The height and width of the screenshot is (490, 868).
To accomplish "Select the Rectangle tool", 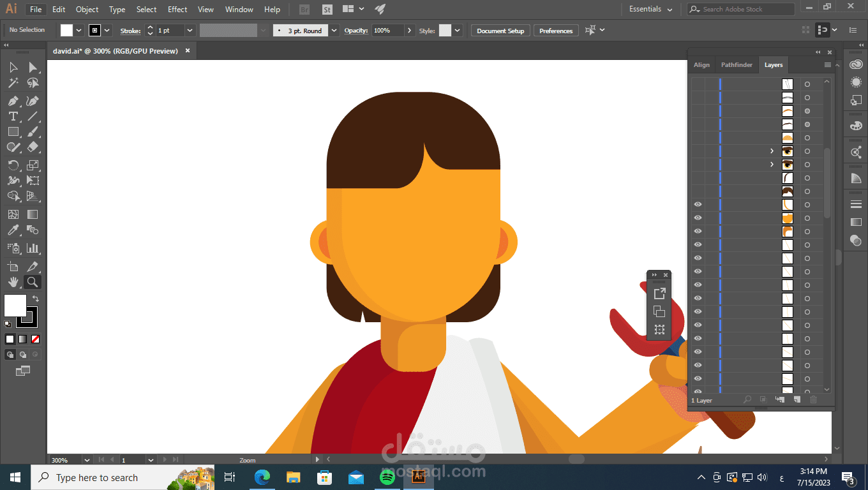I will pyautogui.click(x=13, y=131).
